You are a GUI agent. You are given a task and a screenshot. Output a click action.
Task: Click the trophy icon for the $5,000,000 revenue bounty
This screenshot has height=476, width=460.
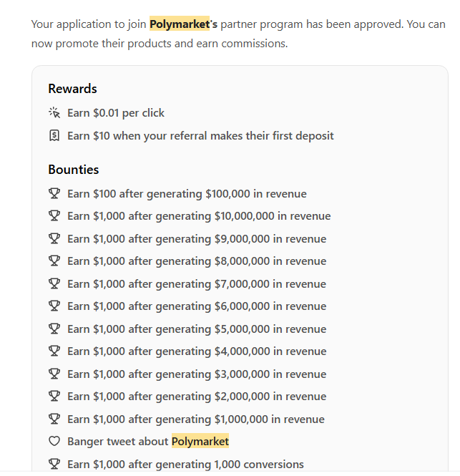click(x=54, y=329)
